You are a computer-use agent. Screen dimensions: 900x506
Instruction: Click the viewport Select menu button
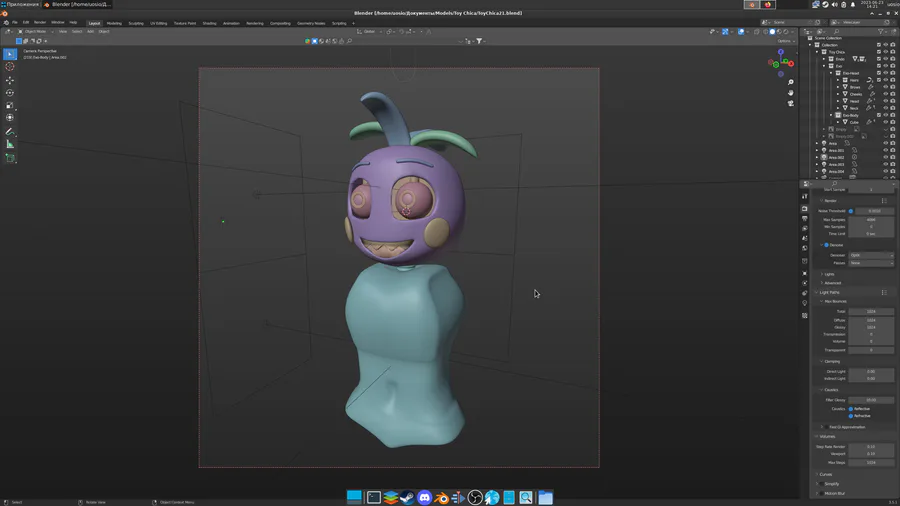tap(77, 32)
